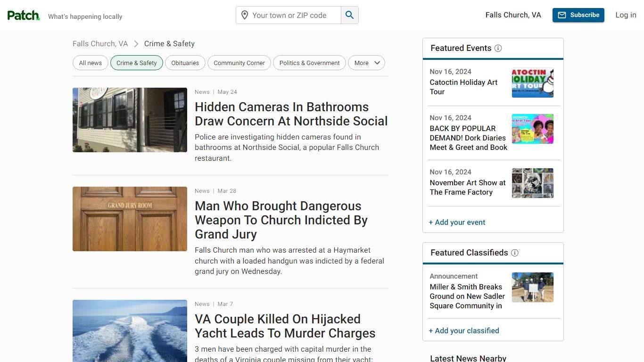The image size is (644, 362).
Task: Click the Latest News Nearby heading
Action: pyautogui.click(x=468, y=358)
